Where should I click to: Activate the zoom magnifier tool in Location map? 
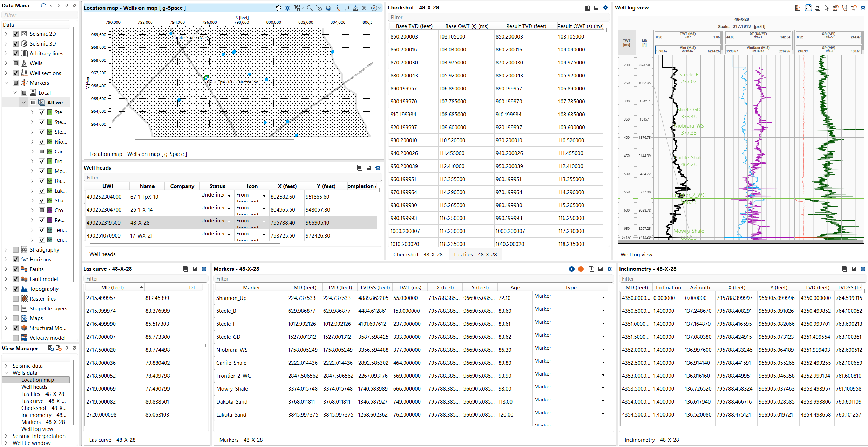310,8
